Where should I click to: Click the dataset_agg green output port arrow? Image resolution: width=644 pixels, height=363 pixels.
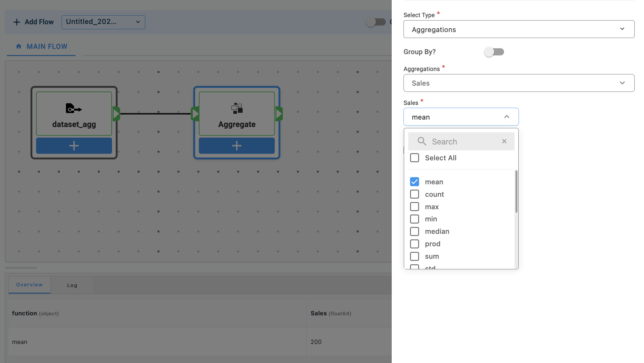(116, 114)
